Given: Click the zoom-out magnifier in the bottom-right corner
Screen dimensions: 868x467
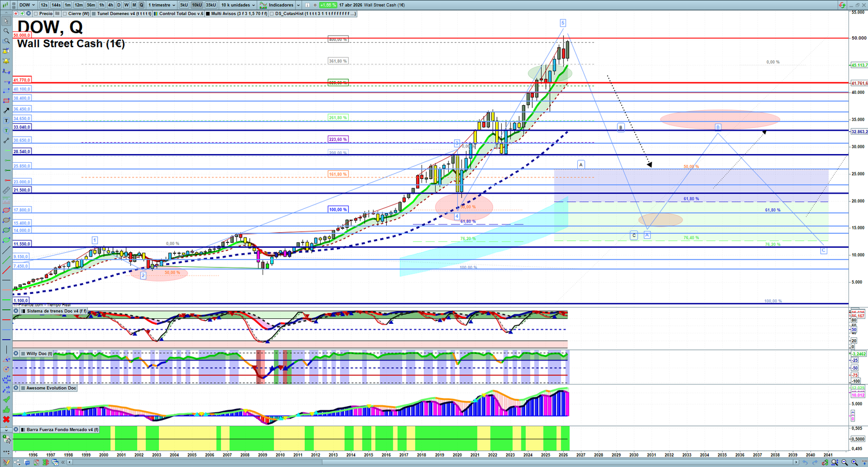Looking at the screenshot, I should pyautogui.click(x=845, y=462).
